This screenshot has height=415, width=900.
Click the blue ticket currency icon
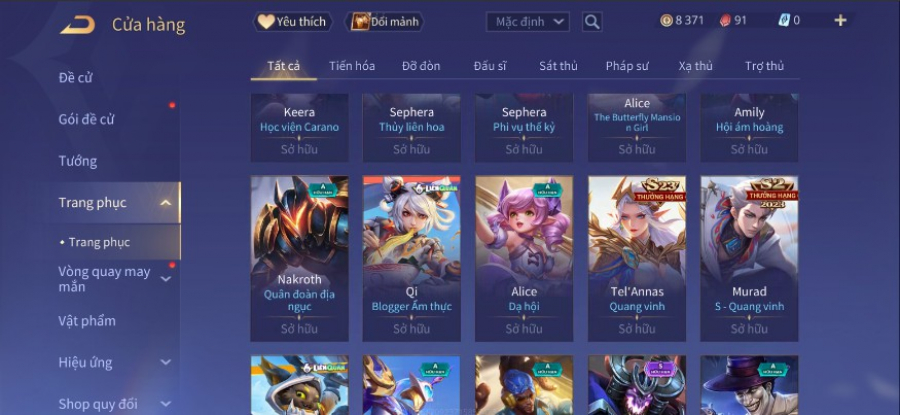point(784,21)
